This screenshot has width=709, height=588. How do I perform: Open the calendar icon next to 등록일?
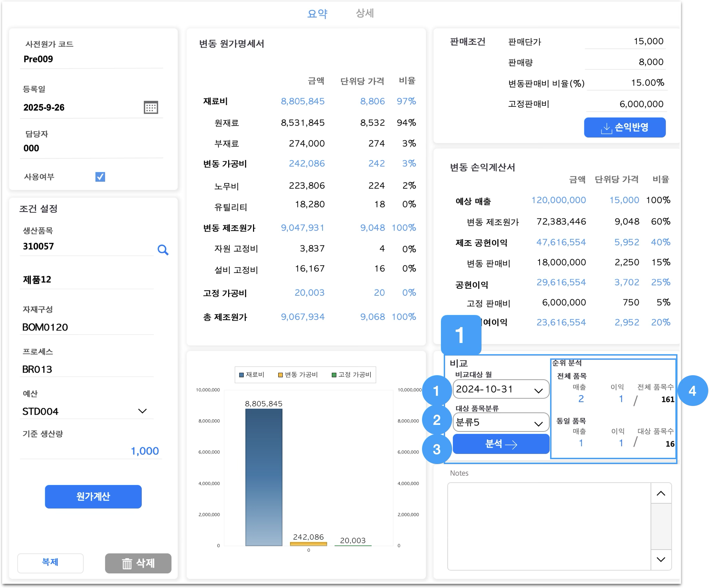[x=151, y=107]
